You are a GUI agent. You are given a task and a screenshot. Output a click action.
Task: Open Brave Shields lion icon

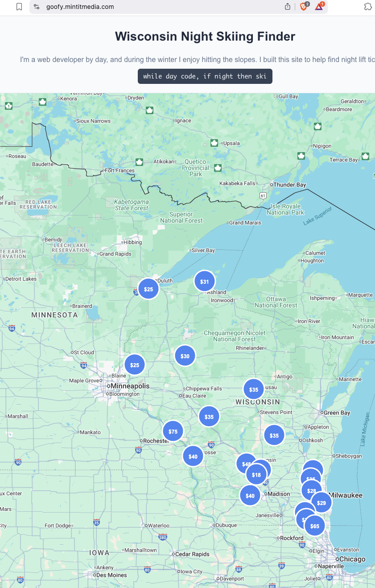tap(304, 7)
